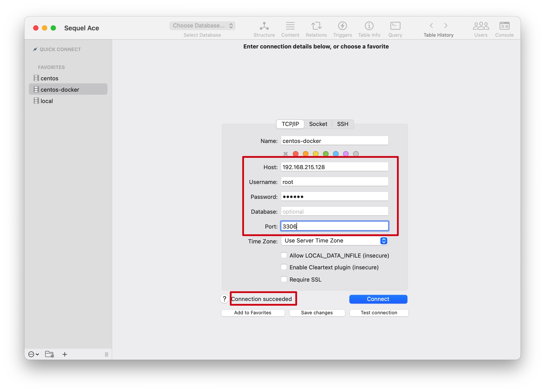
Task: Click the centos favorite database icon
Action: pos(36,78)
